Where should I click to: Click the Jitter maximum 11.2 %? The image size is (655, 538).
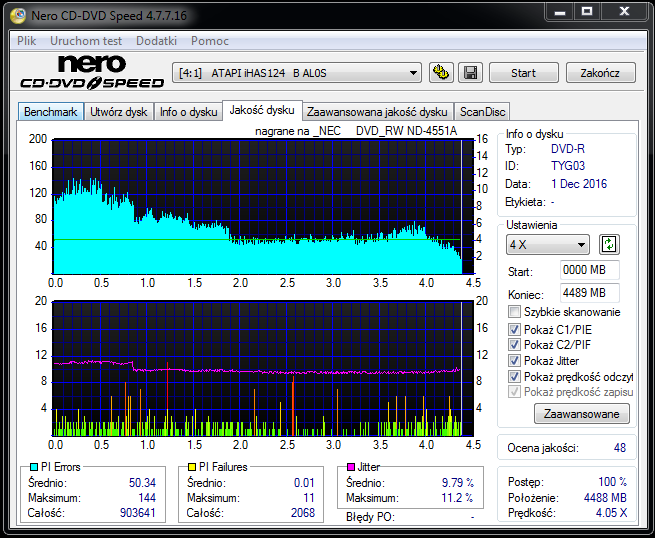pyautogui.click(x=457, y=498)
